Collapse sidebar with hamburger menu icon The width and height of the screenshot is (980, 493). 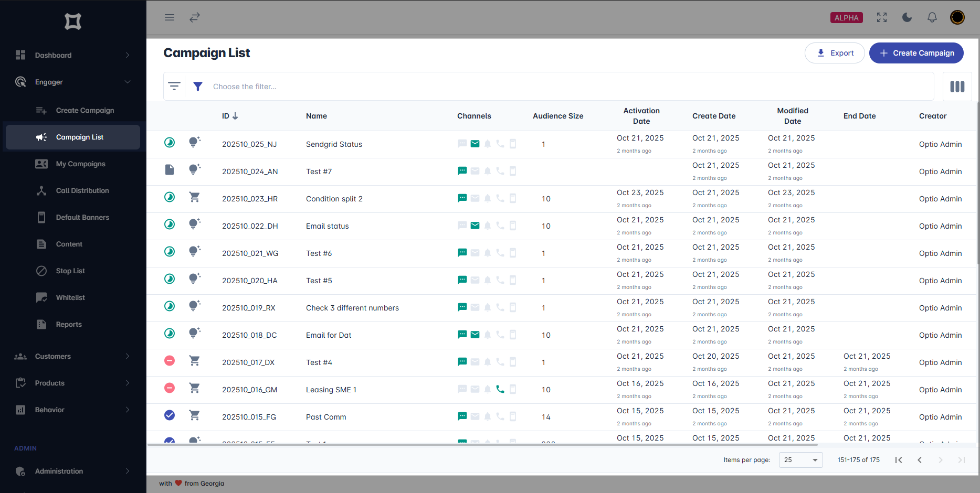[170, 17]
